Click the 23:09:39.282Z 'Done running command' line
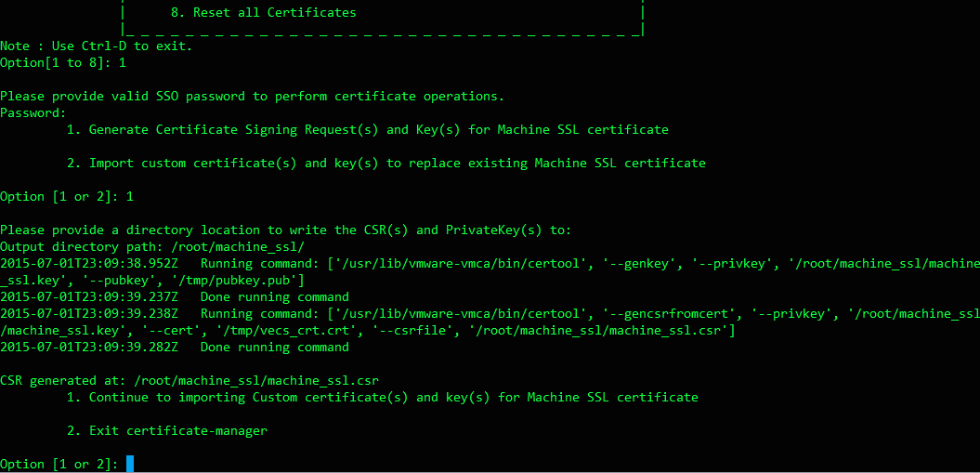 [175, 347]
